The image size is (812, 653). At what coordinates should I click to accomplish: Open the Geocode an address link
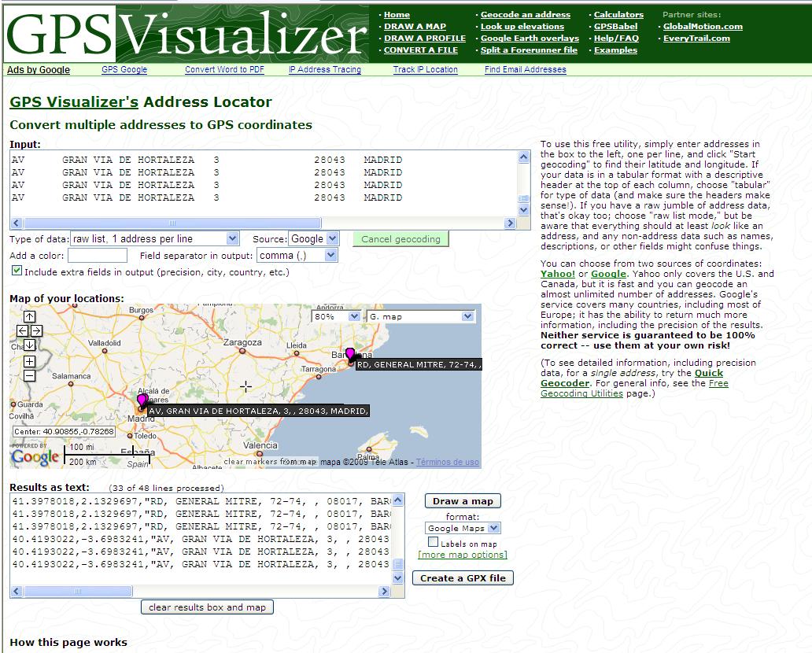[x=525, y=15]
